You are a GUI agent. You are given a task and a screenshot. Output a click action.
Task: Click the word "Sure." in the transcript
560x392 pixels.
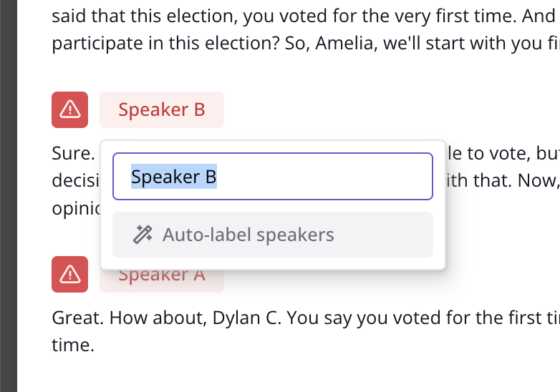pyautogui.click(x=73, y=153)
